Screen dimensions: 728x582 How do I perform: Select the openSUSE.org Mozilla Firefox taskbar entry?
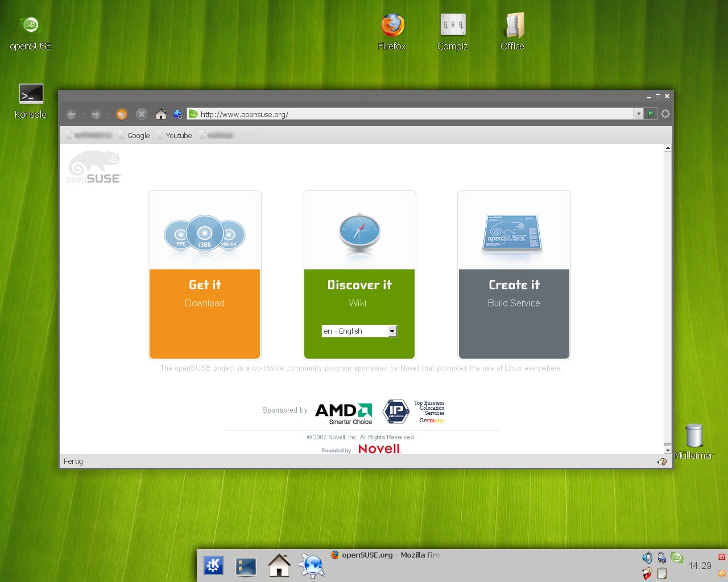[386, 555]
